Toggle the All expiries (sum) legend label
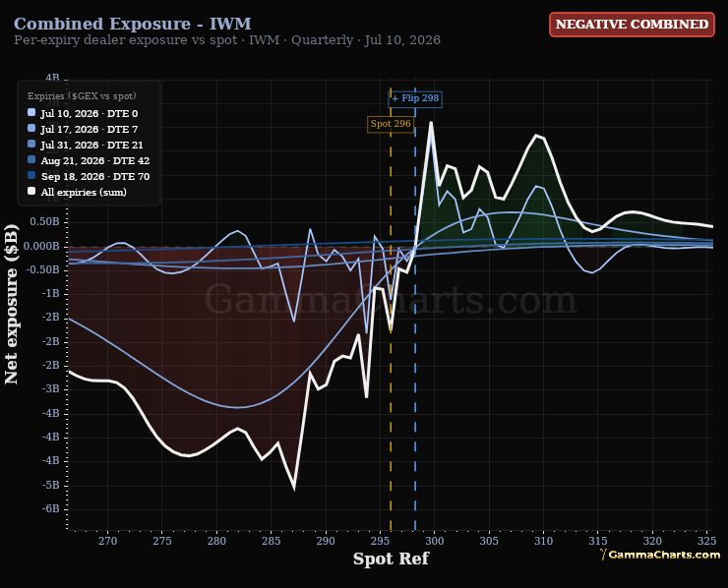The image size is (728, 588). 84,192
